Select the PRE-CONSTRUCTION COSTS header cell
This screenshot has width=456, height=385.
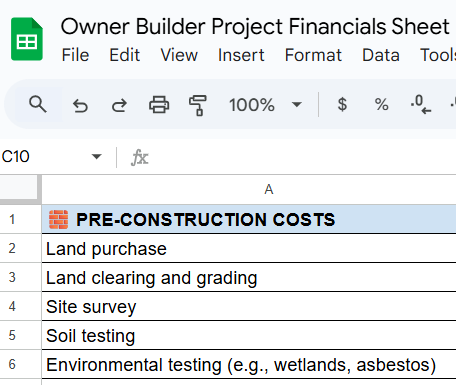(x=249, y=219)
